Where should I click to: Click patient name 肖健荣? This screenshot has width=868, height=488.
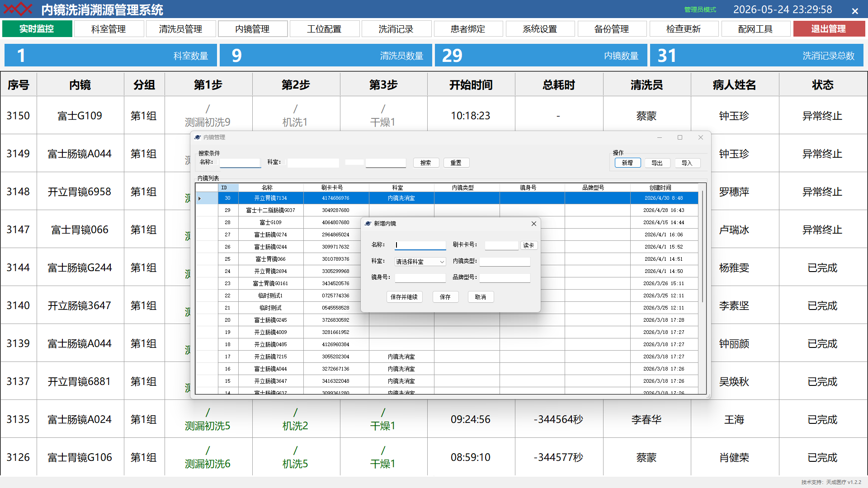coord(735,458)
